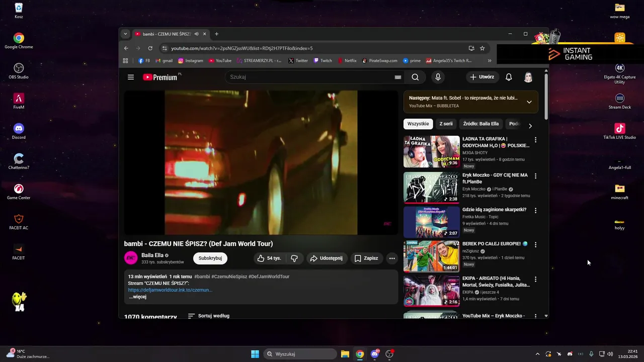Open a new Chrome tab

[x=217, y=34]
